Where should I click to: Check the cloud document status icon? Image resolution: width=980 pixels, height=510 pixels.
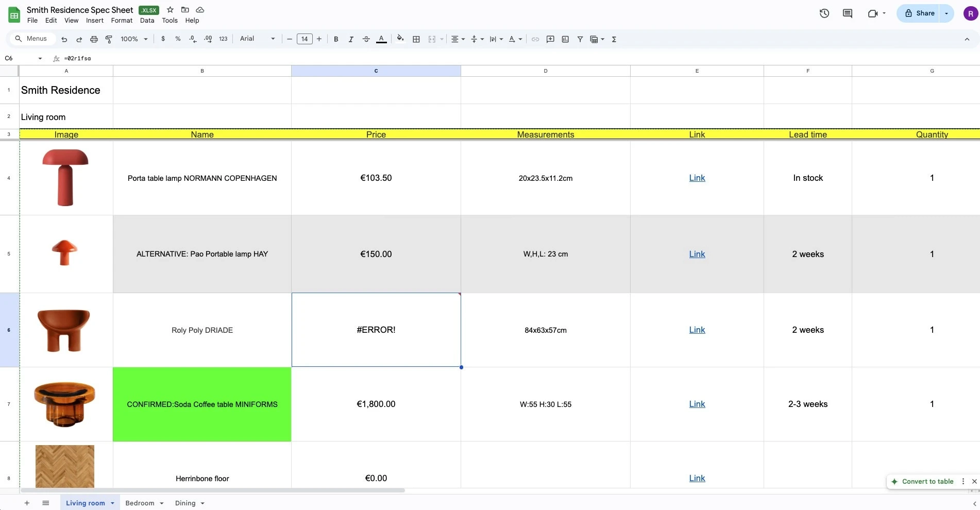pos(200,10)
